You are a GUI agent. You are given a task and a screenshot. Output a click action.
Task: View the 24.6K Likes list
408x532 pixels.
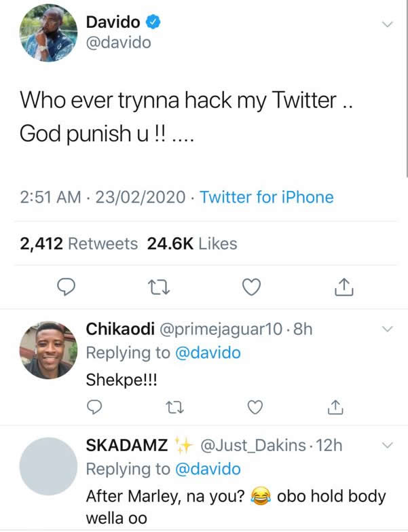pyautogui.click(x=192, y=243)
